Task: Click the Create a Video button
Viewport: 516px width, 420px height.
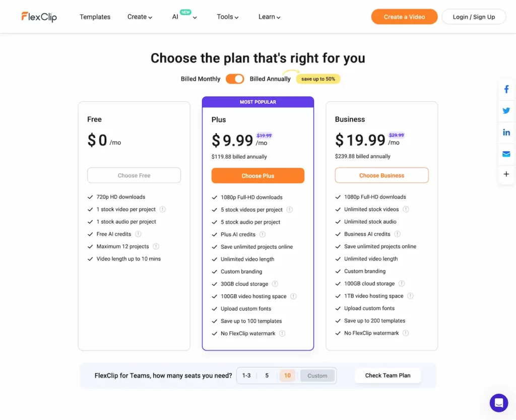Action: (x=404, y=16)
